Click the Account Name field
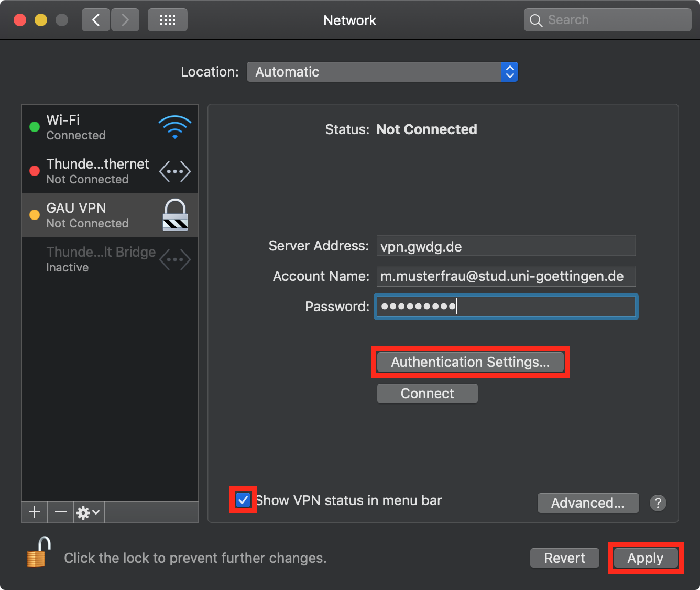 [506, 276]
